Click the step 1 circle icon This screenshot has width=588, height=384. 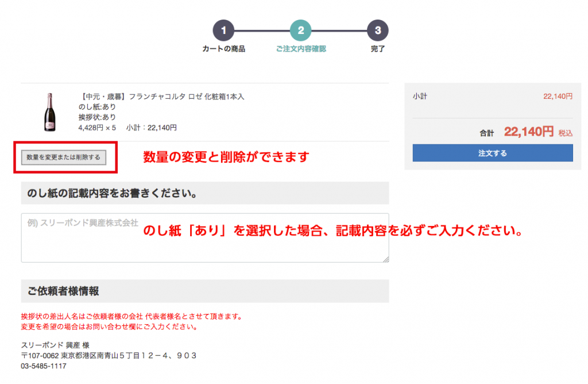pyautogui.click(x=224, y=30)
